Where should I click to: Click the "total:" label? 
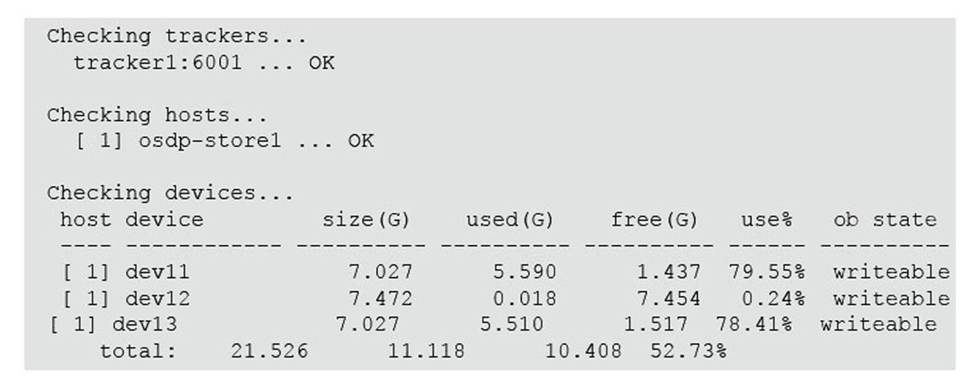point(138,351)
